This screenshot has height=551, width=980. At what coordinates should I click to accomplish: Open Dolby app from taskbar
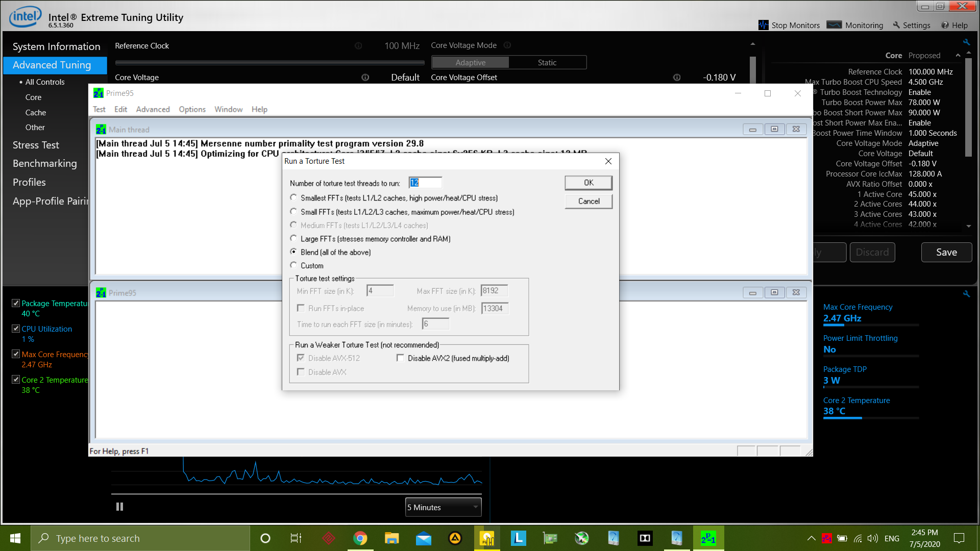[645, 538]
